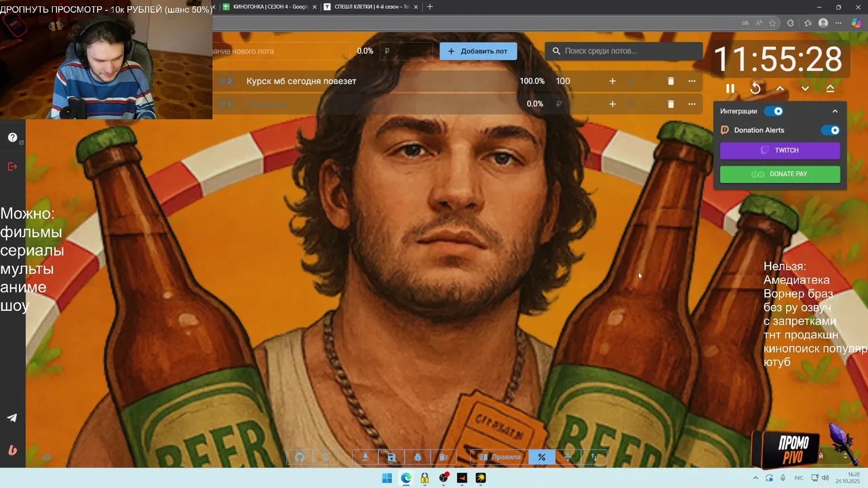The height and width of the screenshot is (488, 868).
Task: Open more options for the Курск lot
Action: coord(692,81)
